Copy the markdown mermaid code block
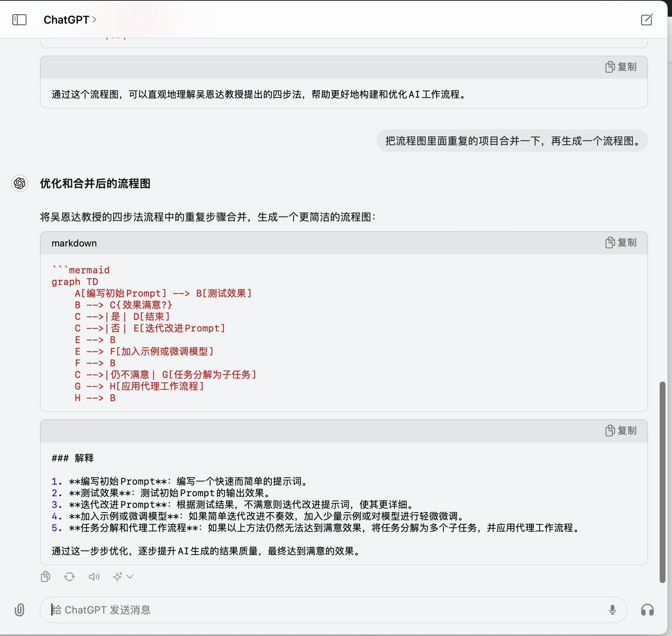 [x=621, y=243]
